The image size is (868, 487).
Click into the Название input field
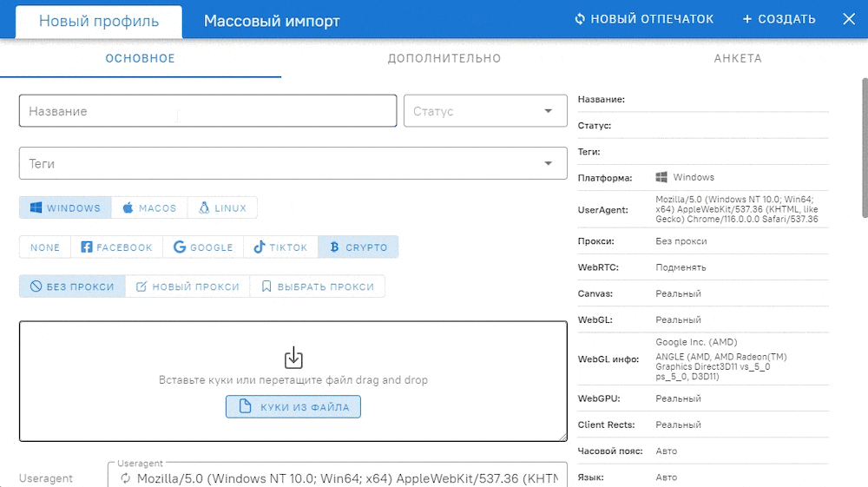(207, 111)
